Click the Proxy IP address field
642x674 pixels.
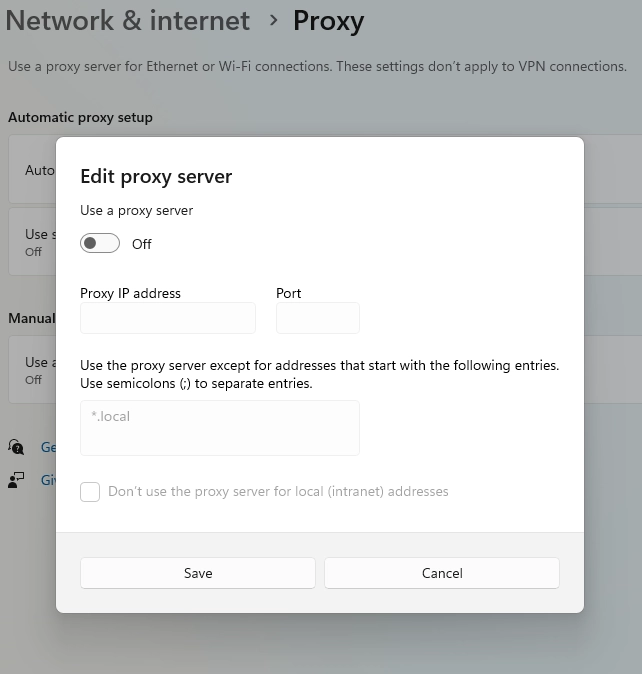168,318
